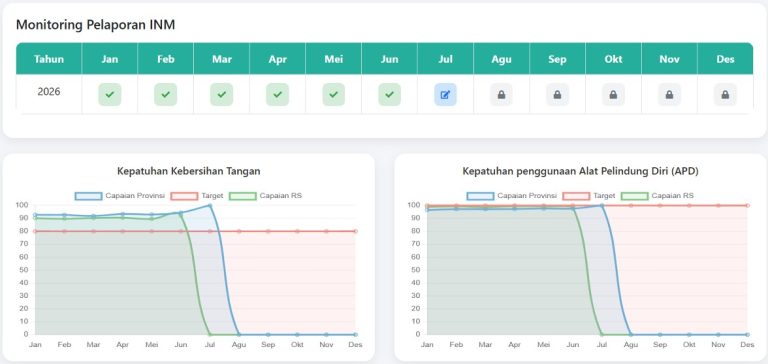Open the July edit report icon

[x=445, y=95]
